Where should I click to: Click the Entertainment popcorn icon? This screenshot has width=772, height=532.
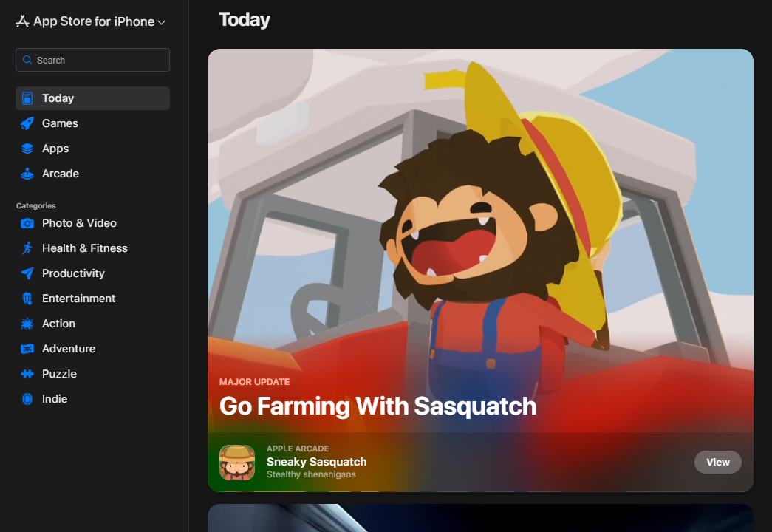coord(27,299)
